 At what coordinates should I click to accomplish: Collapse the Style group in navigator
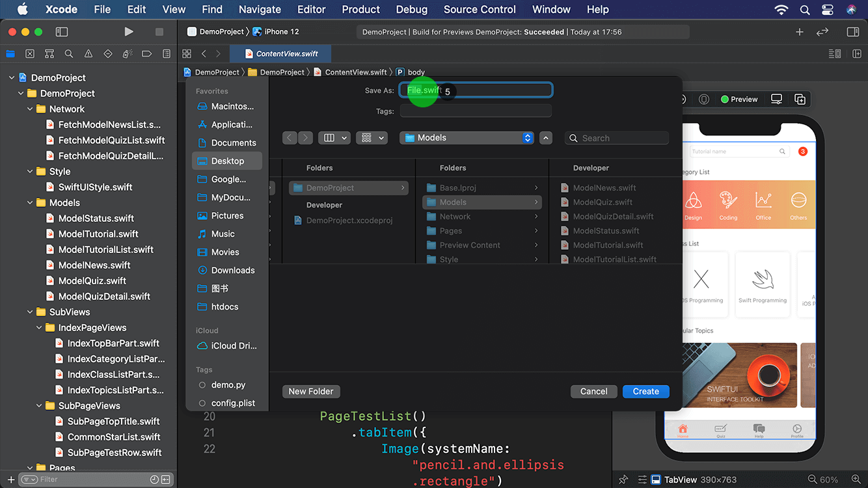[x=30, y=171]
